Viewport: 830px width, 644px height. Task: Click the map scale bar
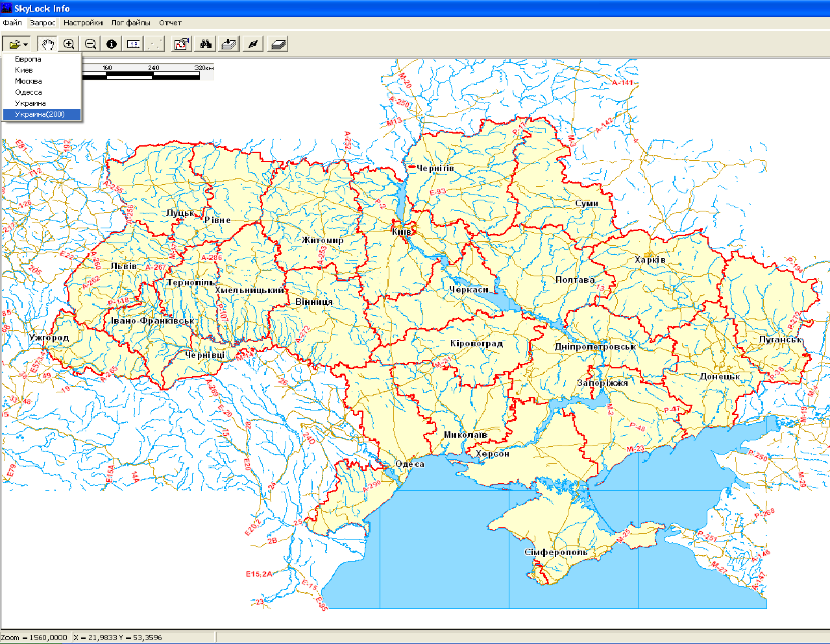[148, 71]
